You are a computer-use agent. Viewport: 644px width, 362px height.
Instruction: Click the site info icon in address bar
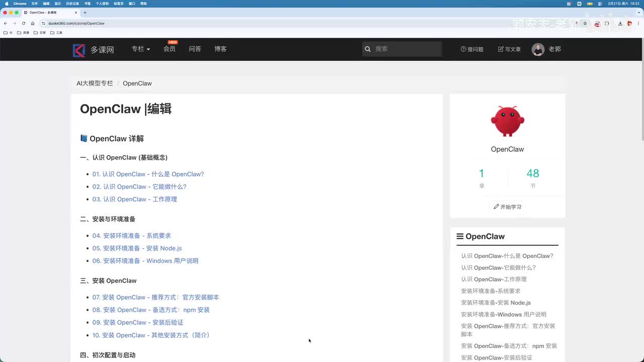coord(44,23)
